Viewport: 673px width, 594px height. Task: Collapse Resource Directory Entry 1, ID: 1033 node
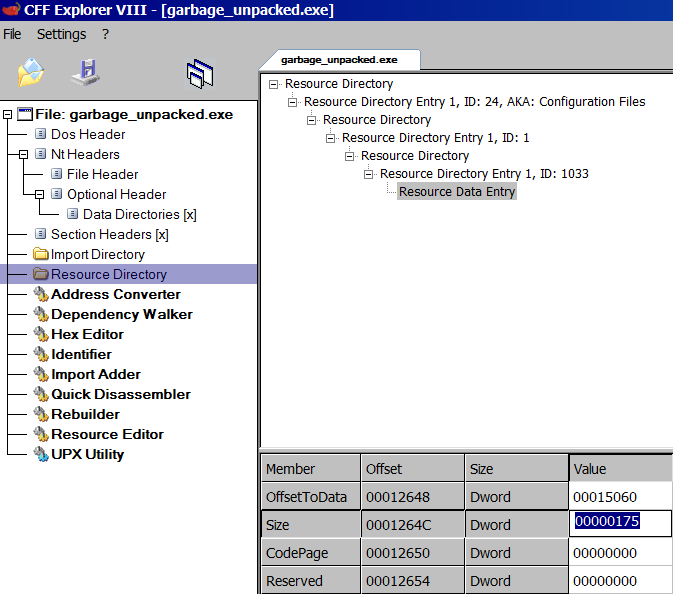(x=368, y=174)
